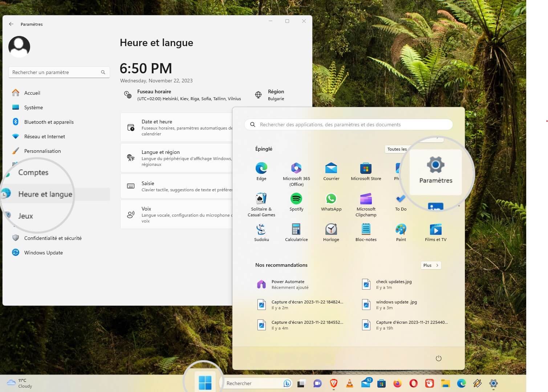Open Capture d'écran 2023-11-22 184824 file

click(x=300, y=305)
